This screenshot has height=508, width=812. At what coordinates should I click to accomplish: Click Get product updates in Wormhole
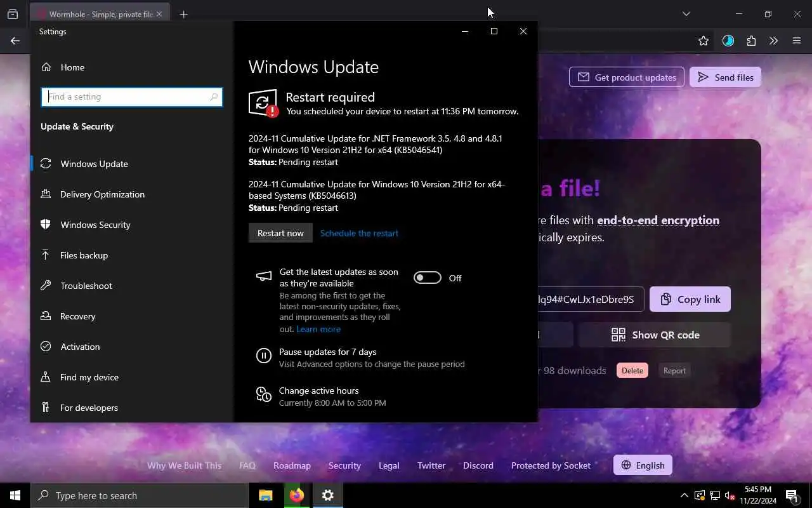627,77
